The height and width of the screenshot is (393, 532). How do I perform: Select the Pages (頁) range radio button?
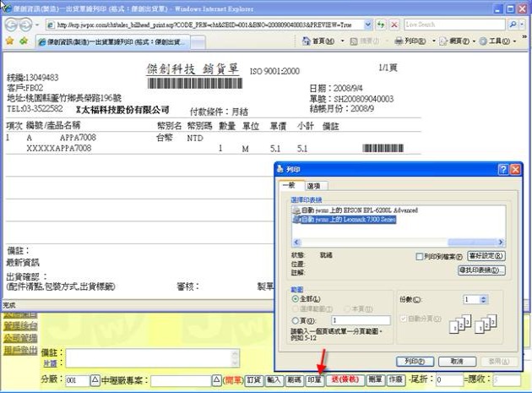pyautogui.click(x=295, y=319)
